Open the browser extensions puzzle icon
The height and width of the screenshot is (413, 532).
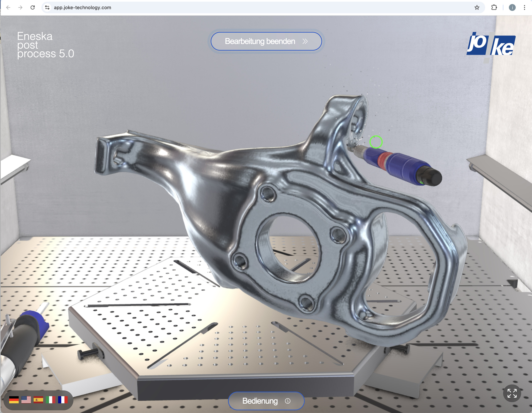(494, 7)
